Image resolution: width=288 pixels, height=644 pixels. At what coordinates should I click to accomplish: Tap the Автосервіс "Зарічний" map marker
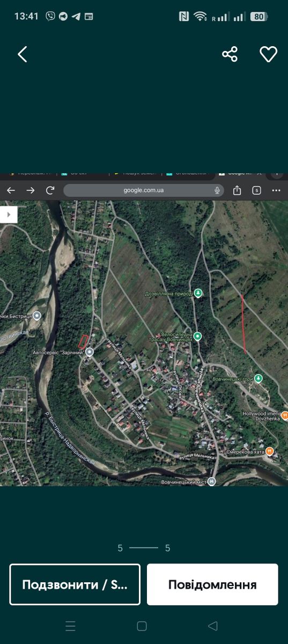pyautogui.click(x=90, y=352)
